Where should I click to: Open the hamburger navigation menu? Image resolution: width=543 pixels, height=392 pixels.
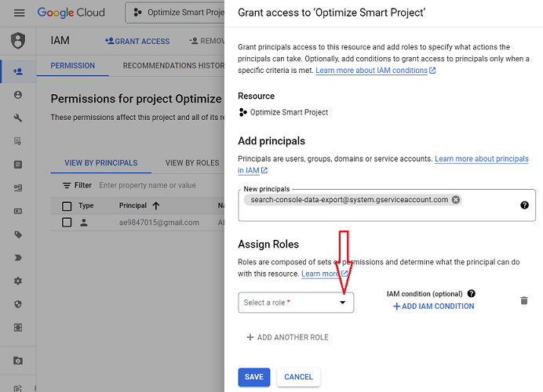click(19, 13)
